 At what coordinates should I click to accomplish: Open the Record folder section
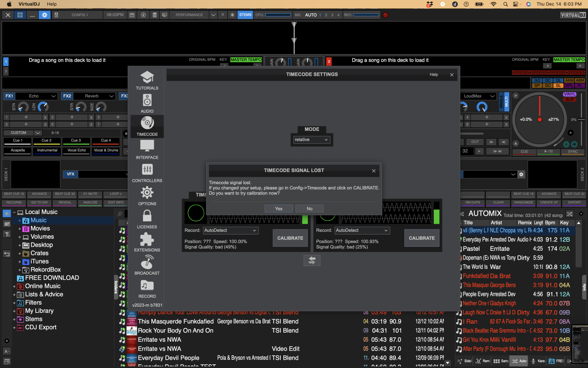(x=147, y=289)
